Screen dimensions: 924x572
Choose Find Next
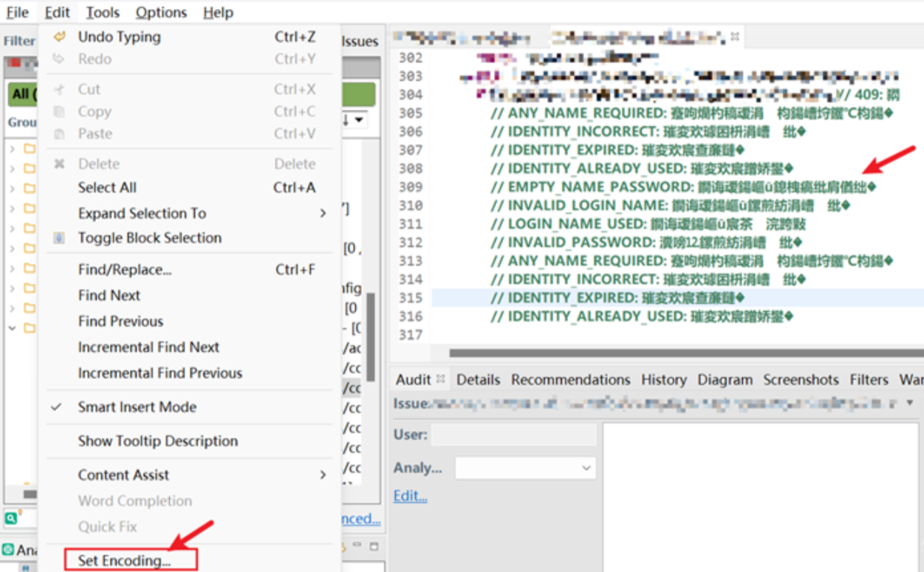[x=190, y=295]
